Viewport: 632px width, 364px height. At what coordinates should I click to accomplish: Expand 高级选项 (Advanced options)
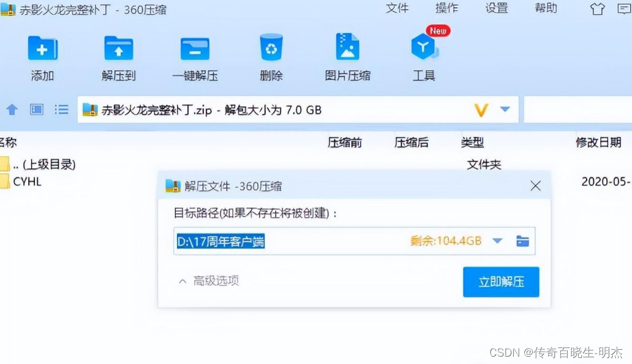click(x=209, y=281)
